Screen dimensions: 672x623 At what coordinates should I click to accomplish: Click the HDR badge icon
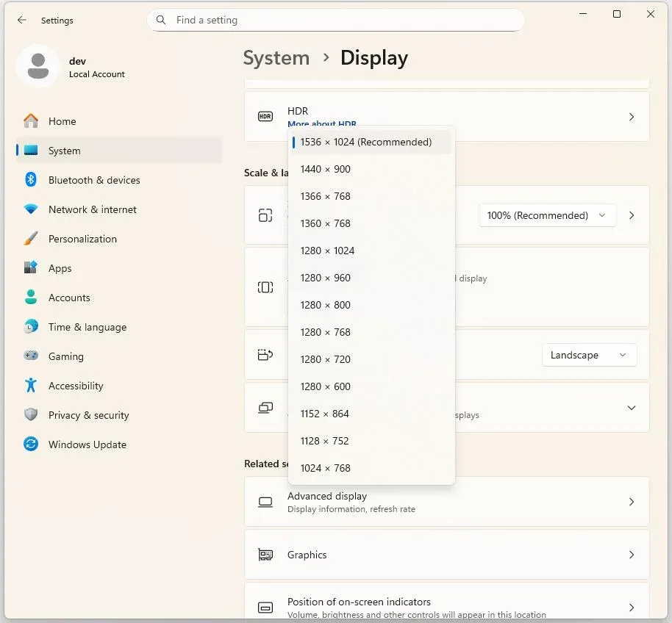(265, 117)
